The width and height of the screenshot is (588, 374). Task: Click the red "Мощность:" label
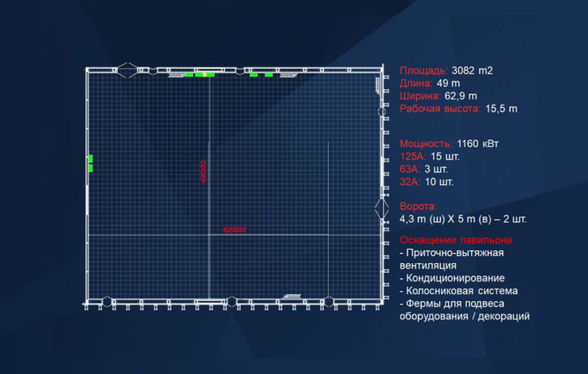[x=426, y=143]
